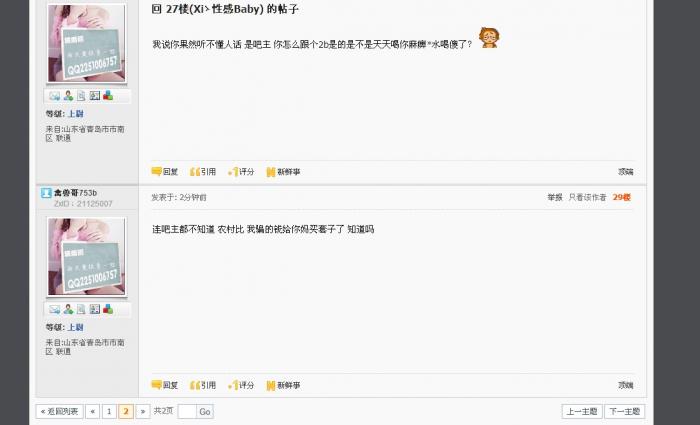
Task: View user's posts document icon in floor 29
Action: [x=81, y=309]
